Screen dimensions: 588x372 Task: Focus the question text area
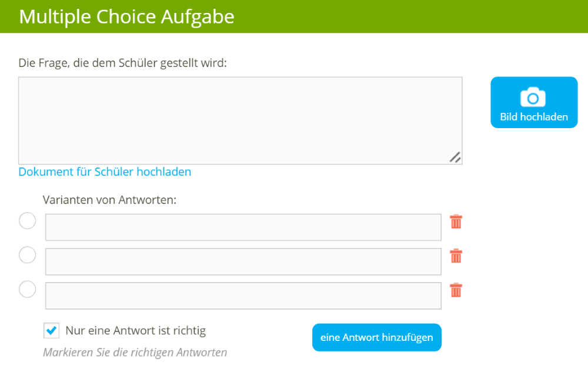pyautogui.click(x=240, y=120)
